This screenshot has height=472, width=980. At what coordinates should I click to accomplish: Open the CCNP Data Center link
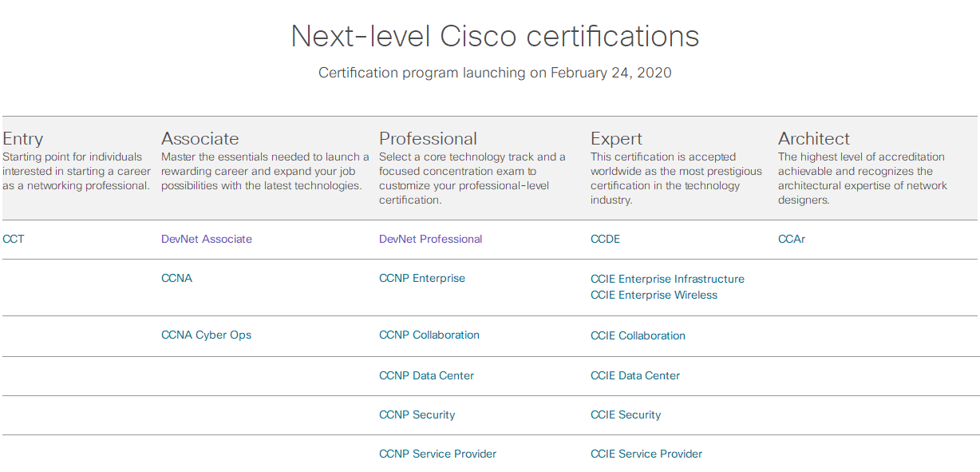pyautogui.click(x=426, y=375)
